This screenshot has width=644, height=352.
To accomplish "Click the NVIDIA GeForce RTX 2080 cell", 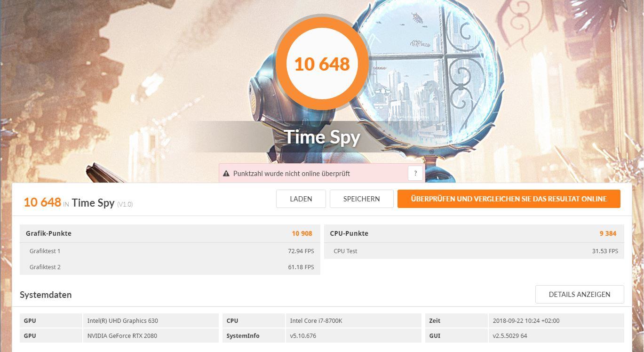I will [151, 336].
